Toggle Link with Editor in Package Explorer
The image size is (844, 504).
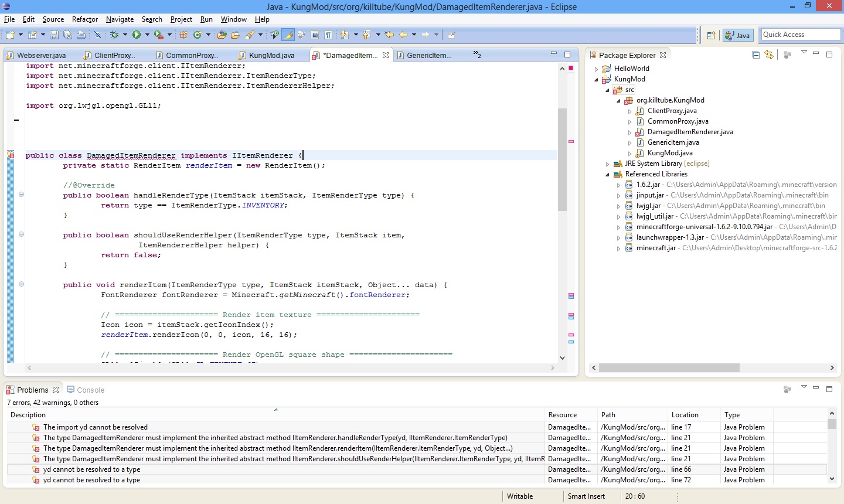click(769, 55)
